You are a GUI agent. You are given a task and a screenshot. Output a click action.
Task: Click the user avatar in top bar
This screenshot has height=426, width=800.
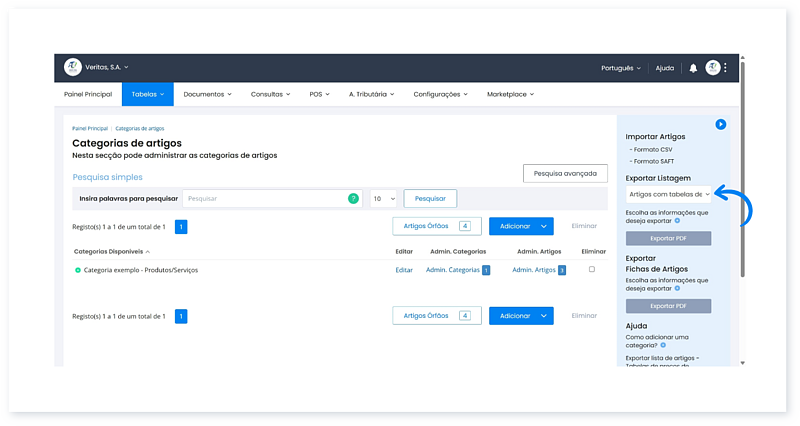[712, 68]
